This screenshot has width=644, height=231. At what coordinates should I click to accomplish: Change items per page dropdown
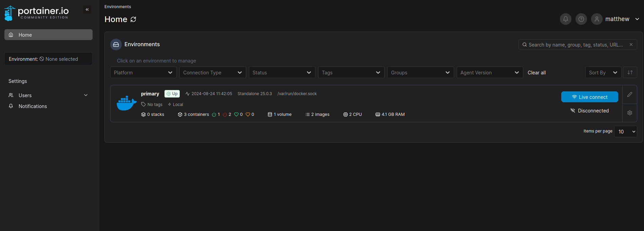(626, 131)
